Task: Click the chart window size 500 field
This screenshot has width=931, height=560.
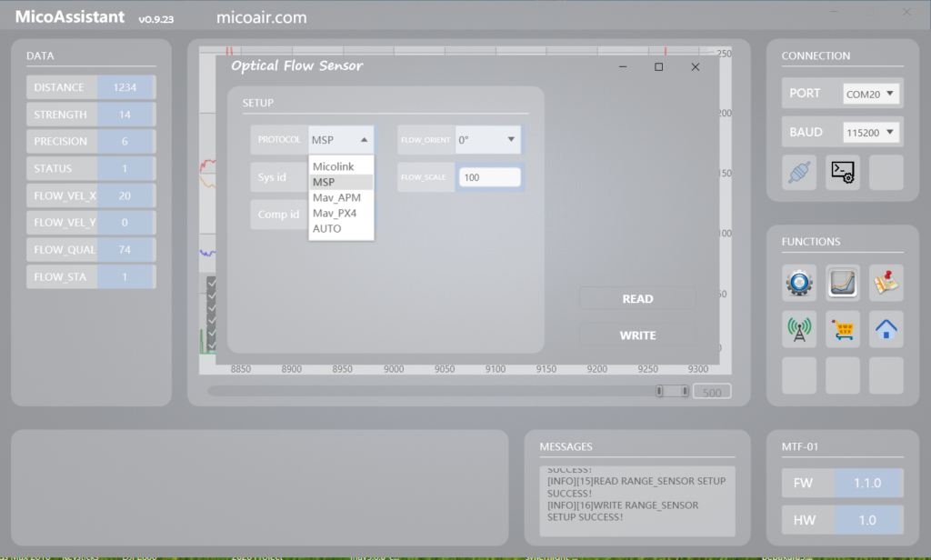Action: (711, 392)
